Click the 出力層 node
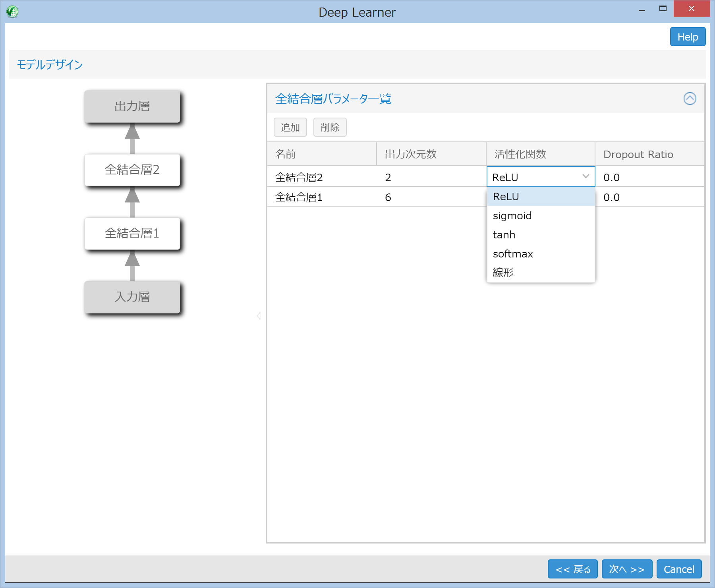715x588 pixels. coord(132,106)
